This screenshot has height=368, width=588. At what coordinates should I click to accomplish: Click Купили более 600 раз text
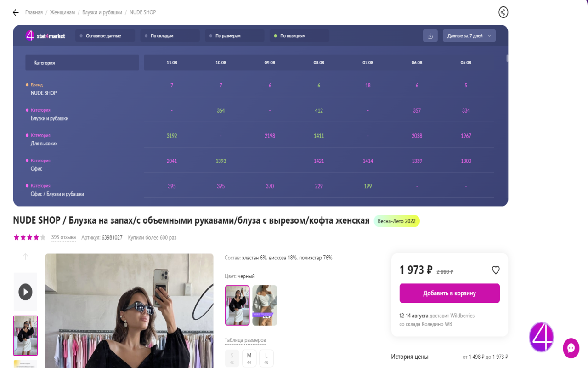point(152,237)
